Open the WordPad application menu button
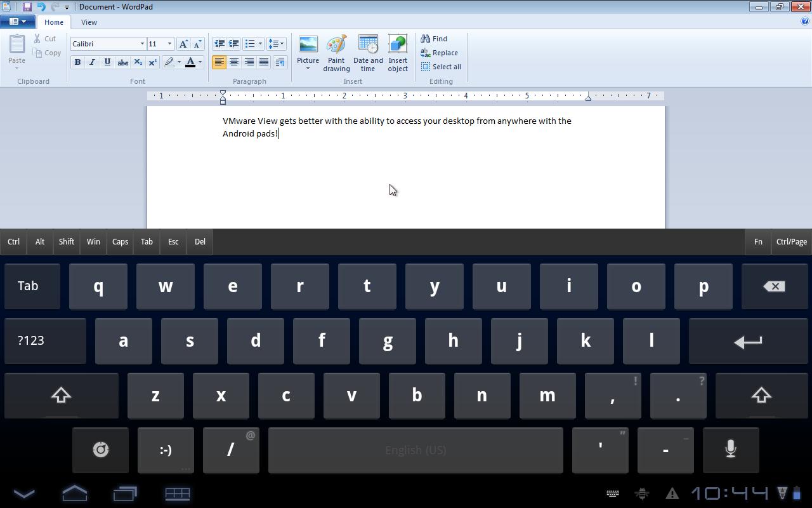The height and width of the screenshot is (508, 812). pyautogui.click(x=18, y=22)
